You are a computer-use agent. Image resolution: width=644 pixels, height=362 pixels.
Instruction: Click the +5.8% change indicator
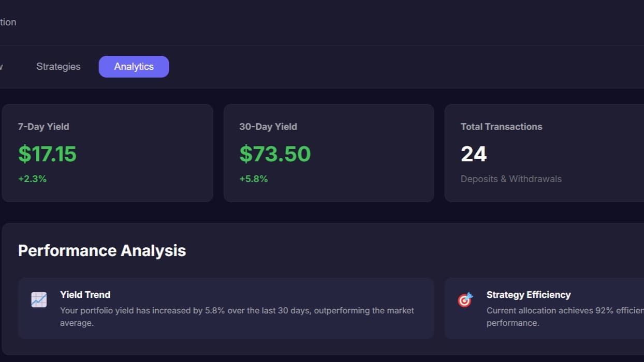click(x=254, y=179)
